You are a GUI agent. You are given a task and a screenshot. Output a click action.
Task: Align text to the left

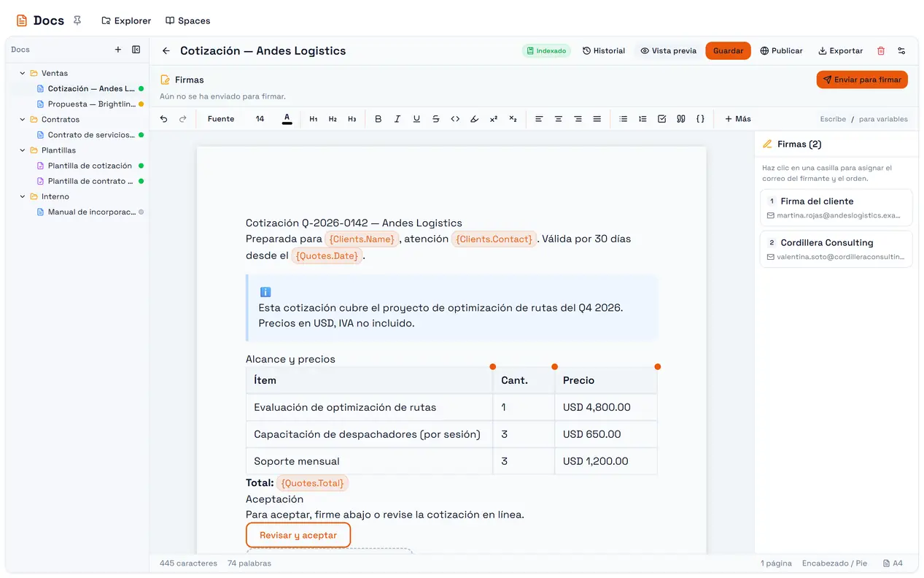pyautogui.click(x=539, y=119)
